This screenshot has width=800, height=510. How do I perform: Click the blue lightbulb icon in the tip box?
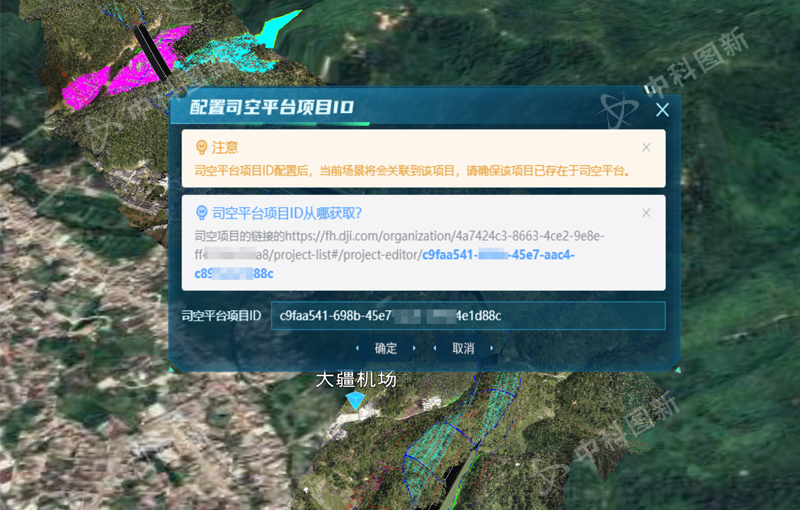pos(201,213)
